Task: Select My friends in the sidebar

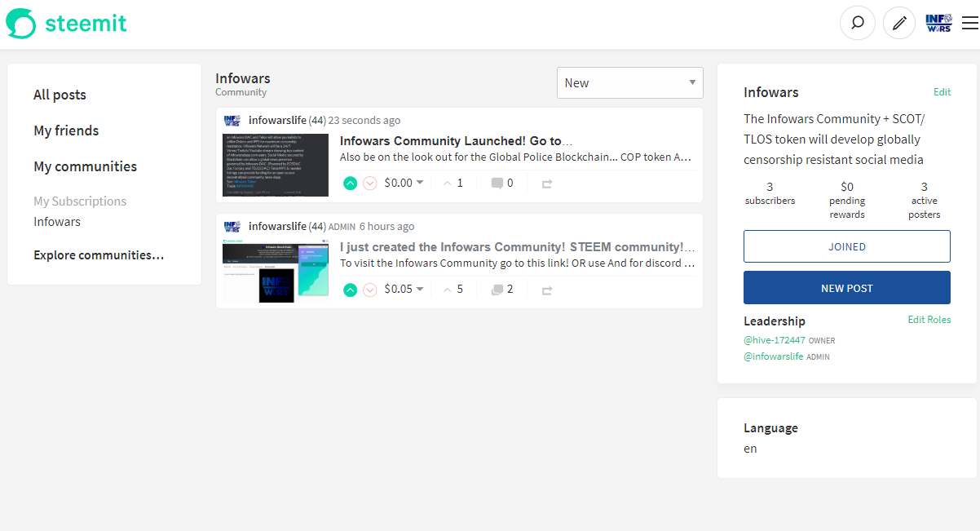Action: point(65,131)
